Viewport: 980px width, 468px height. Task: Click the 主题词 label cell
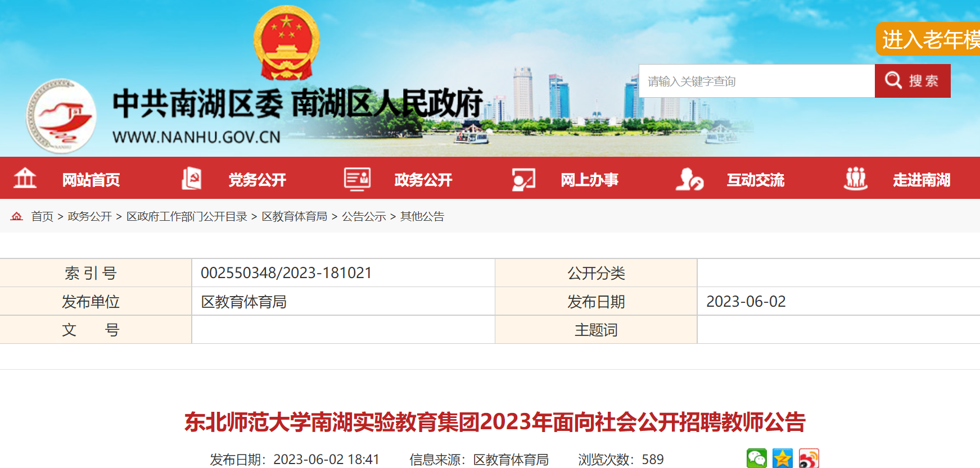point(596,330)
